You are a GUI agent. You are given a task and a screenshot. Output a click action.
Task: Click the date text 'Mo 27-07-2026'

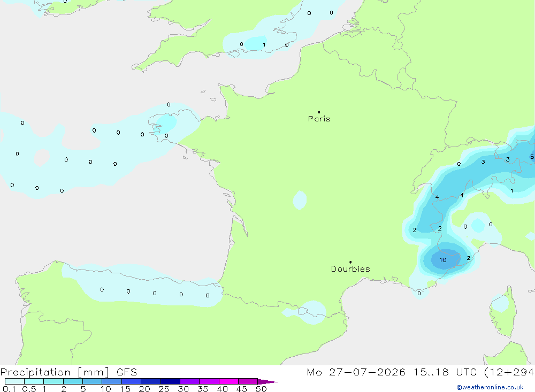tap(356, 372)
